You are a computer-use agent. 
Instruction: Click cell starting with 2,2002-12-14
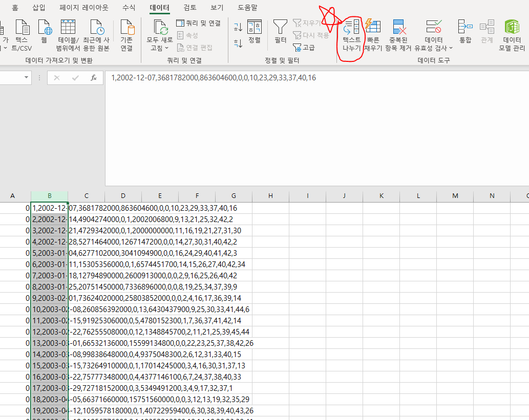click(x=50, y=219)
